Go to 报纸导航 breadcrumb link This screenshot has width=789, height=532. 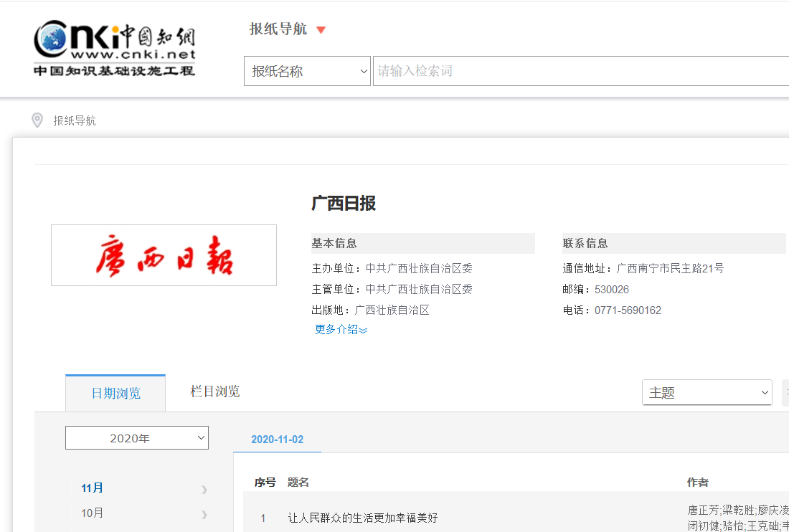click(x=75, y=120)
